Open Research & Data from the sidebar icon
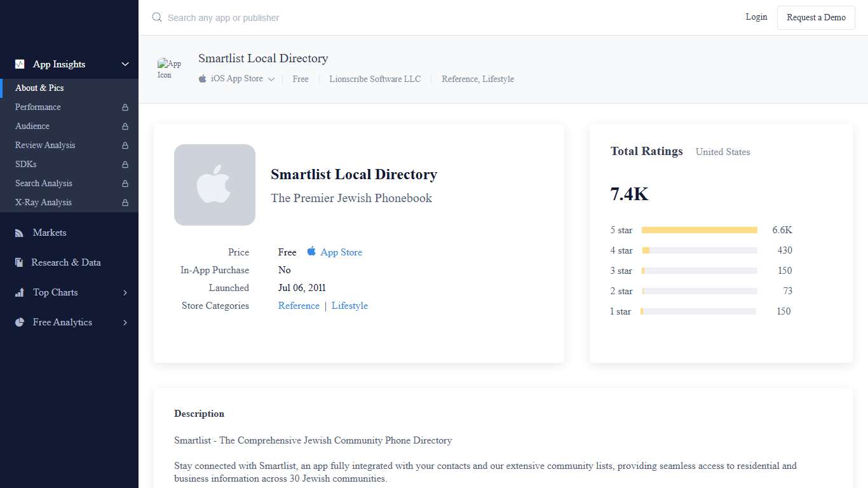The image size is (868, 488). point(19,262)
